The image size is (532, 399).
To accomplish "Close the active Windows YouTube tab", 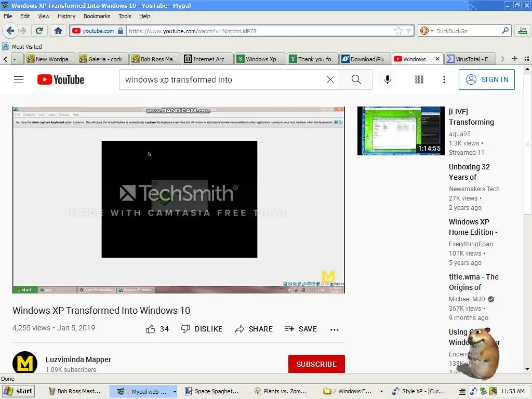I will (437, 59).
